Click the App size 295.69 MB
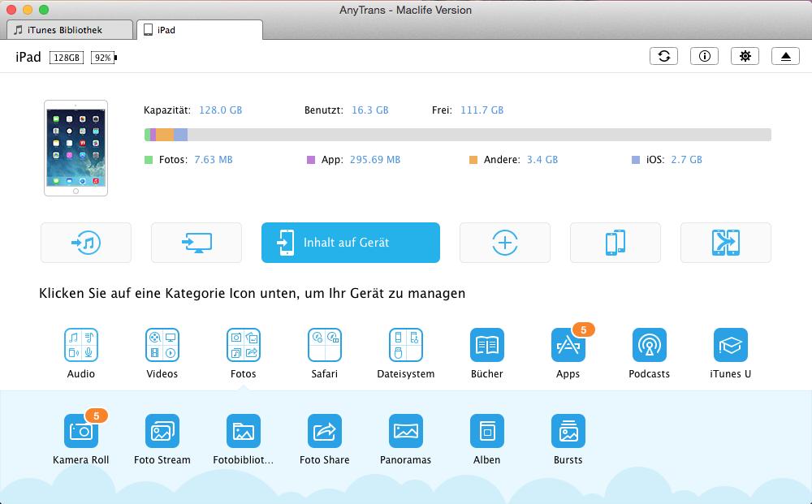The height and width of the screenshot is (504, 812). click(x=375, y=160)
